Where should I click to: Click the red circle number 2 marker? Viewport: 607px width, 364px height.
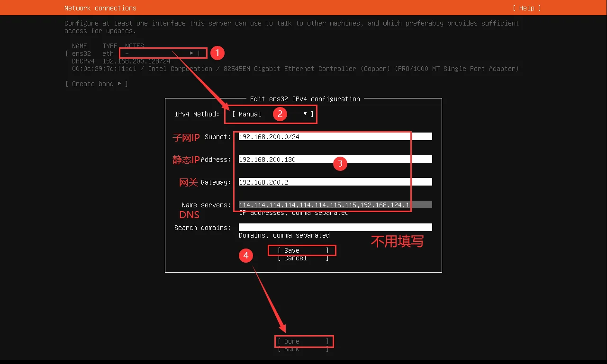click(x=280, y=114)
